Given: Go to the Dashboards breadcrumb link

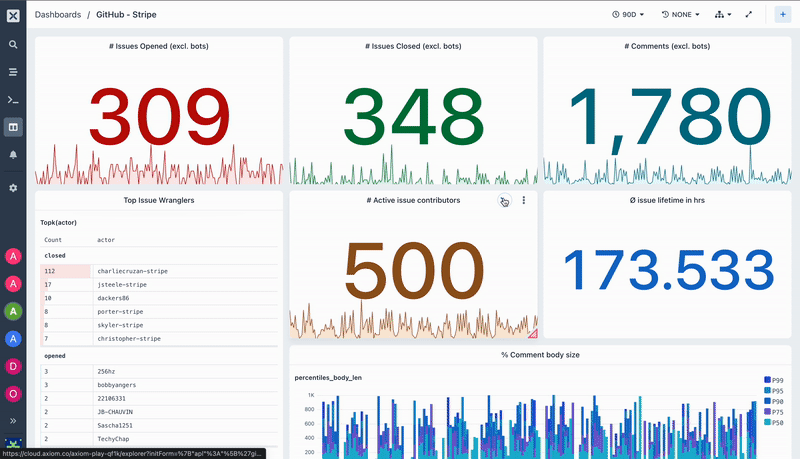Looking at the screenshot, I should 58,15.
